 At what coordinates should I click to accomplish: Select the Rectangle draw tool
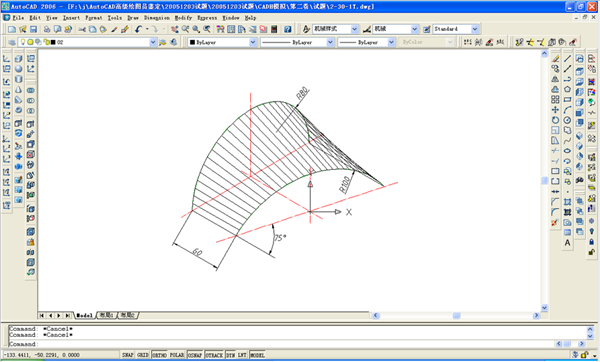pyautogui.click(x=567, y=99)
